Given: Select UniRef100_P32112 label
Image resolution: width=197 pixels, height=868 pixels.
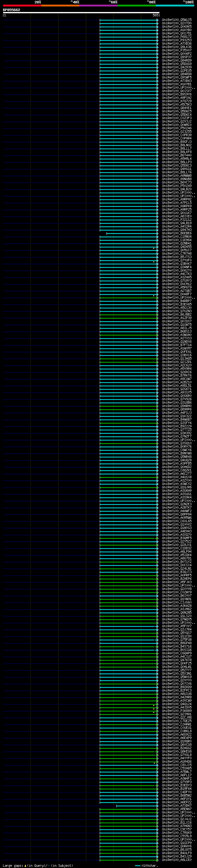Looking at the screenshot, I should click(x=177, y=220).
